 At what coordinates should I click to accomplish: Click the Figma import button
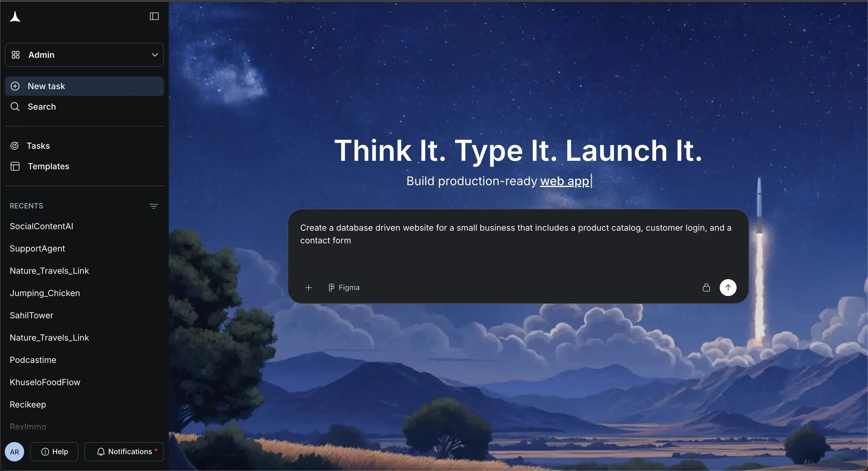(344, 288)
